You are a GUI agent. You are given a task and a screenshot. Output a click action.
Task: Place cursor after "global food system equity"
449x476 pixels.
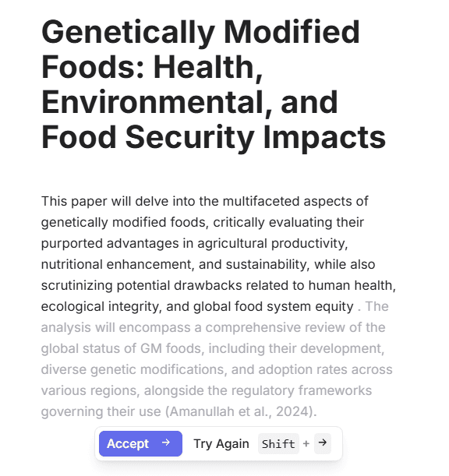(x=354, y=307)
